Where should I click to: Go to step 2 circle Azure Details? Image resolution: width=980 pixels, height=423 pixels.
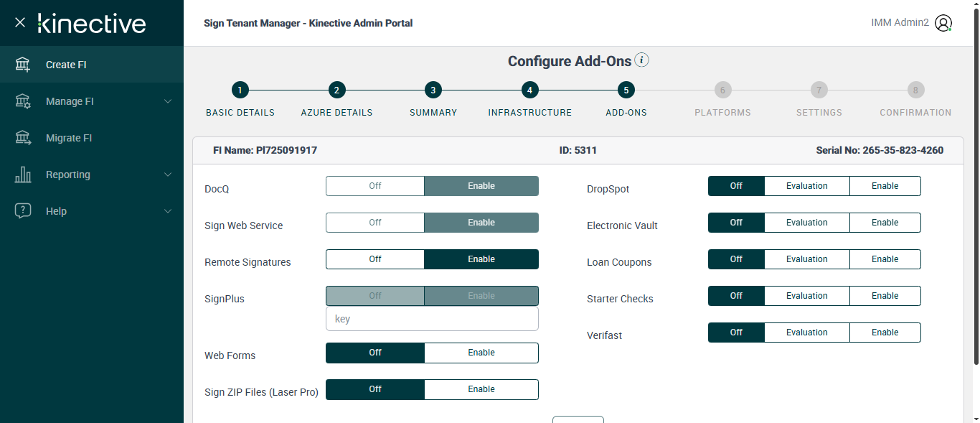[336, 90]
